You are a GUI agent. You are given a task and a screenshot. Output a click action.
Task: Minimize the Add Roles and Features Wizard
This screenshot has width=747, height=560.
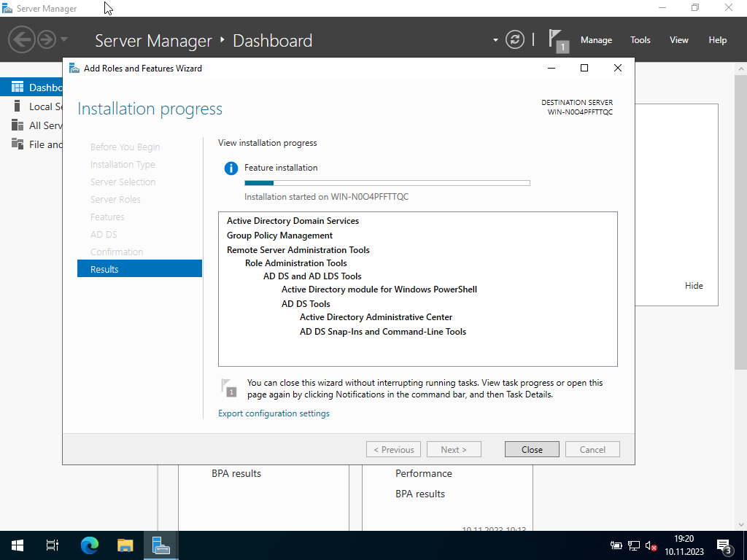551,68
